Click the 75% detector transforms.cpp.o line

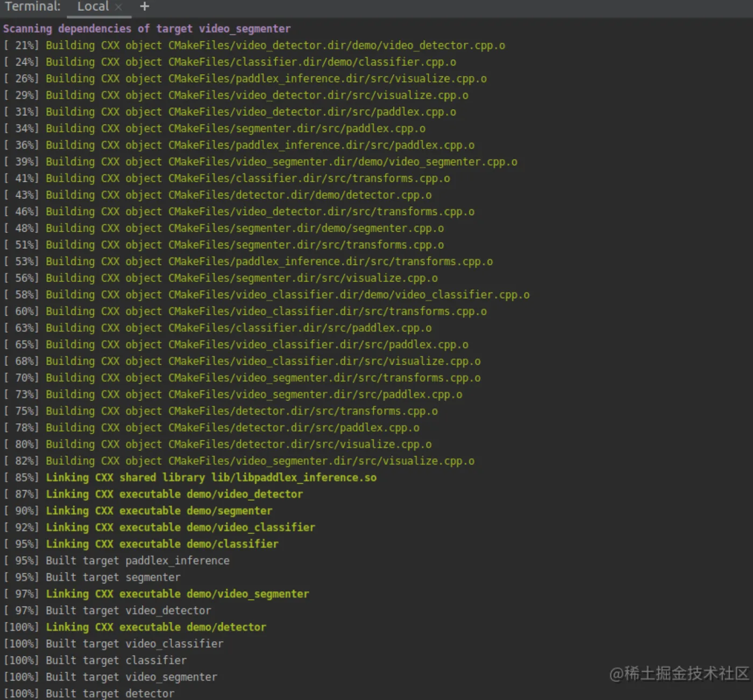(x=221, y=411)
